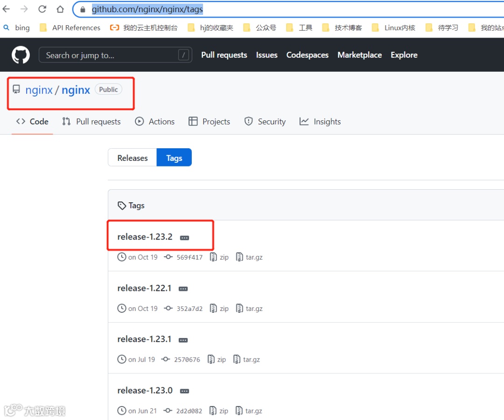The width and height of the screenshot is (504, 420).
Task: Click the GitHub Octocat logo
Action: pyautogui.click(x=21, y=55)
